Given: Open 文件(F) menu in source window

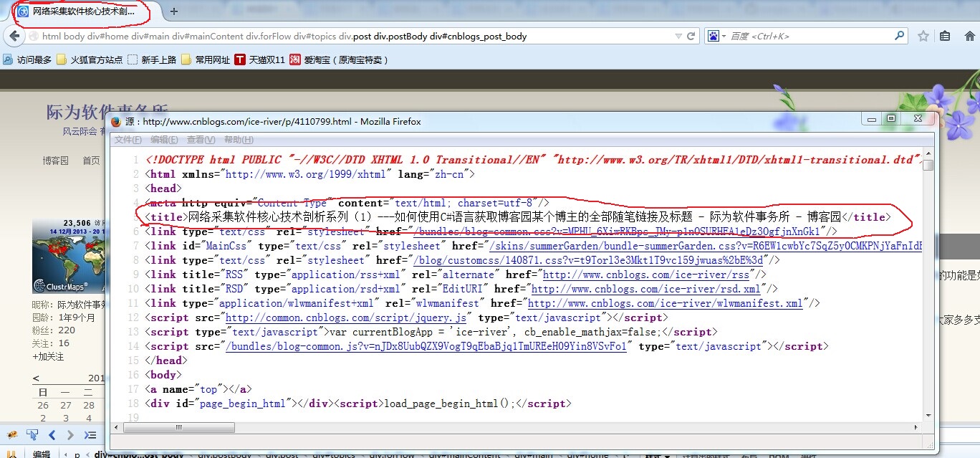Looking at the screenshot, I should point(128,140).
